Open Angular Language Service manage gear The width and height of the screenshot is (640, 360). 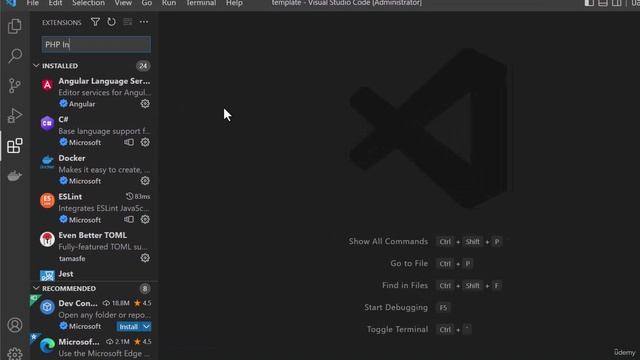click(x=145, y=104)
